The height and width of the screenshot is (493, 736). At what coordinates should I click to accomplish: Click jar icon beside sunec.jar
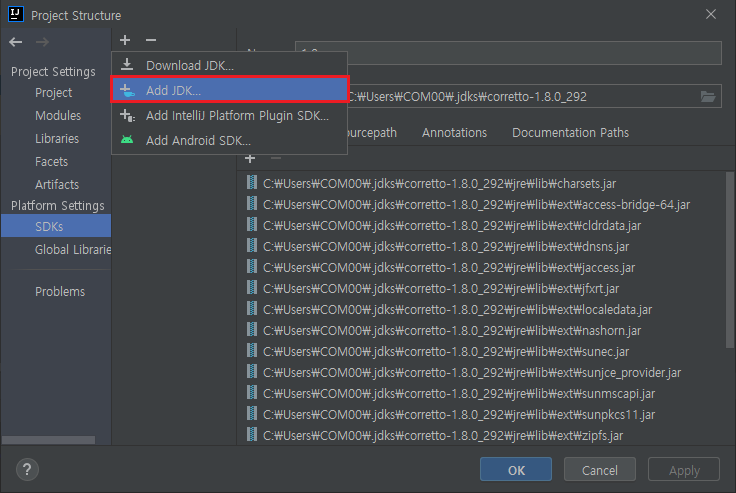(x=252, y=351)
